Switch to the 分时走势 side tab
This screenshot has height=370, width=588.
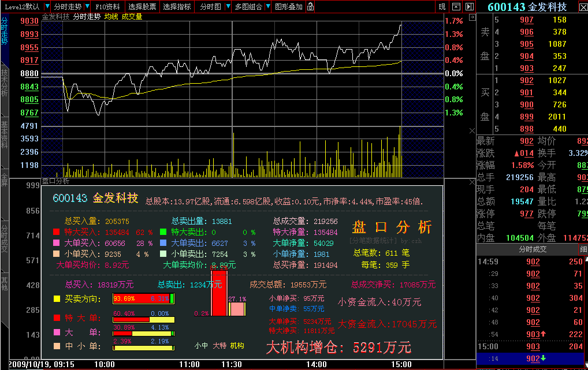pos(5,32)
